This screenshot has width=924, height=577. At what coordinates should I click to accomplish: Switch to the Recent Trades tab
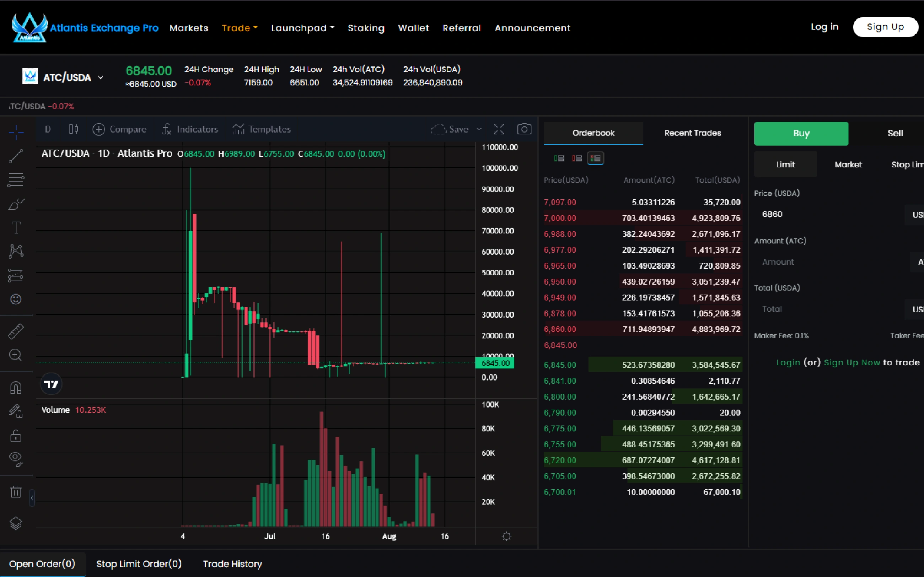point(693,133)
